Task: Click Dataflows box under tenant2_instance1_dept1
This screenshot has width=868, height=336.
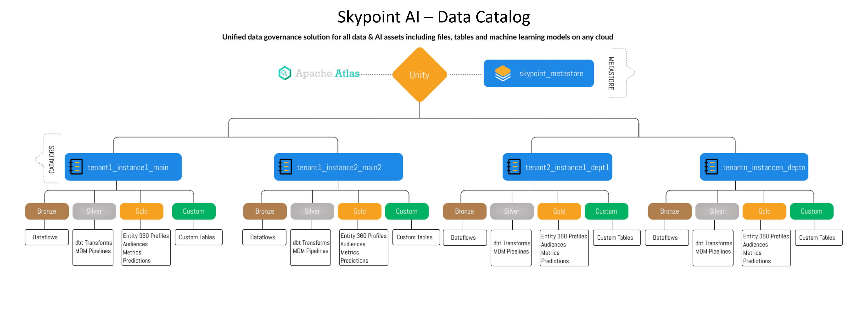Action: (x=465, y=237)
